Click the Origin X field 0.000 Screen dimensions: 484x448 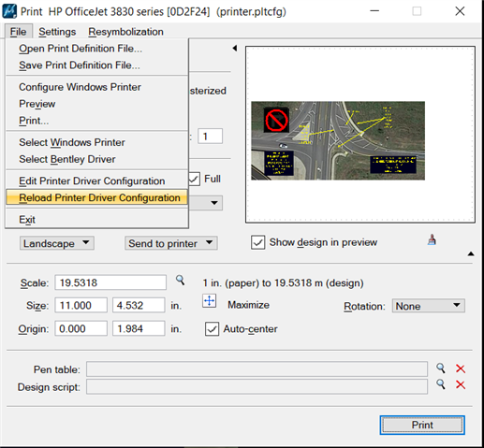pos(81,328)
